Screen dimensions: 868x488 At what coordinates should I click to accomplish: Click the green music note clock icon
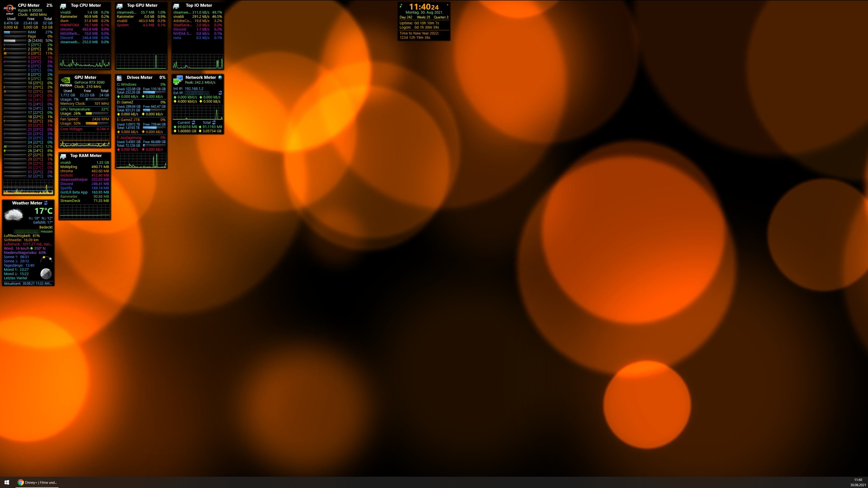401,6
